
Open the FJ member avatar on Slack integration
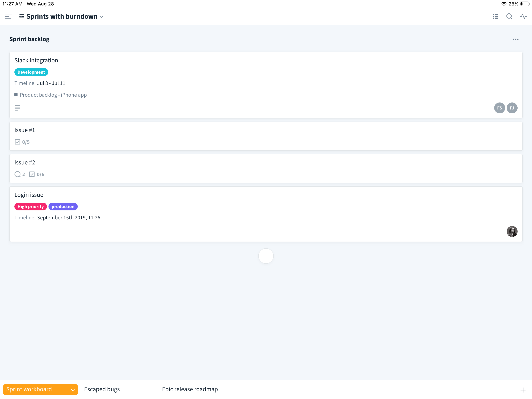pyautogui.click(x=512, y=108)
